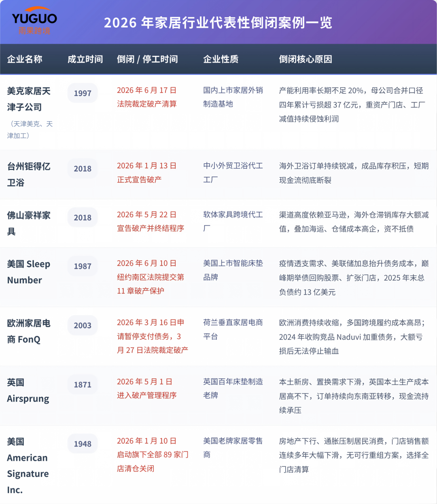Image resolution: width=437 pixels, height=504 pixels.
Task: Click the company name 佛山豪祥家具
Action: tap(29, 223)
